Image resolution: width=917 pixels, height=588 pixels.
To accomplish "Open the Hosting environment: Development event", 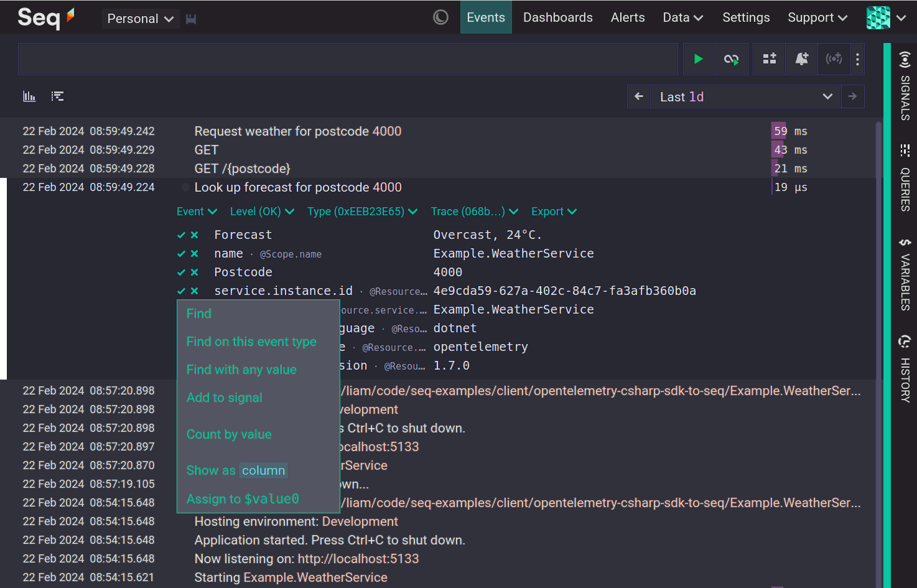I will click(296, 521).
